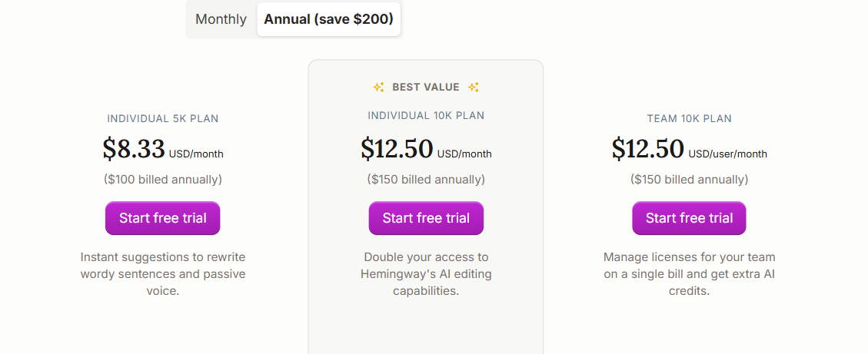Start free trial for Team 10K plan

pyautogui.click(x=689, y=218)
